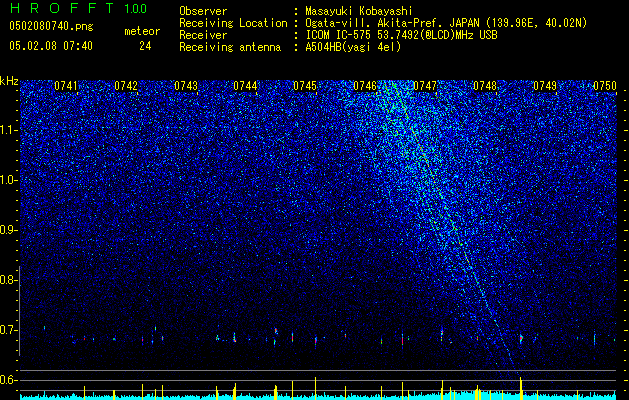Click the kHz axis unit label
Image resolution: width=629 pixels, height=400 pixels.
pyautogui.click(x=9, y=81)
